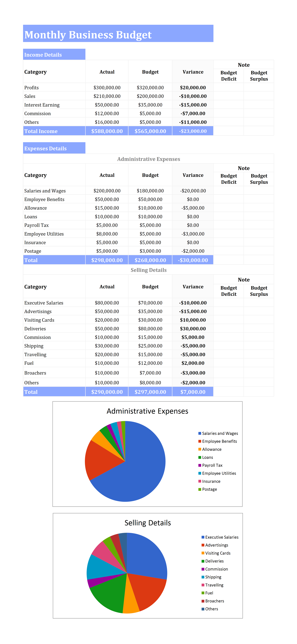Select Postage legend entry
This screenshot has height=644, width=297.
pyautogui.click(x=208, y=489)
